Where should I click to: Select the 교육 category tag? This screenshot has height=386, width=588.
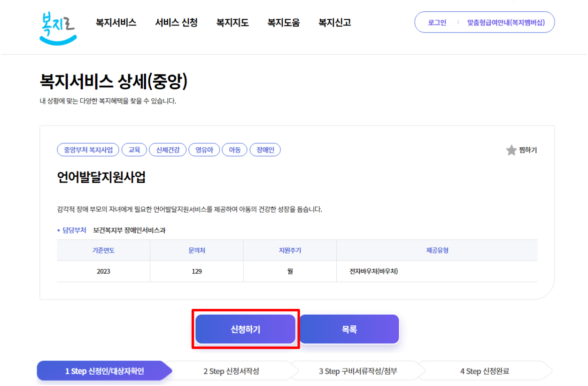click(x=134, y=150)
